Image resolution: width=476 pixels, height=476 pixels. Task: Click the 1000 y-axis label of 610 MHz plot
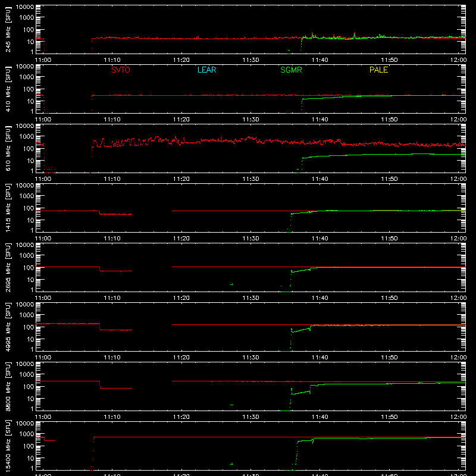27,136
